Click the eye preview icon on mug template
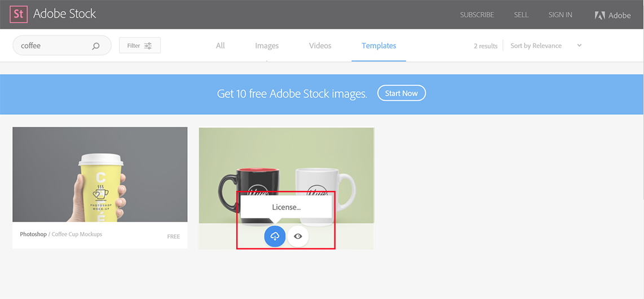Screen dimensions: 644x299 298,236
